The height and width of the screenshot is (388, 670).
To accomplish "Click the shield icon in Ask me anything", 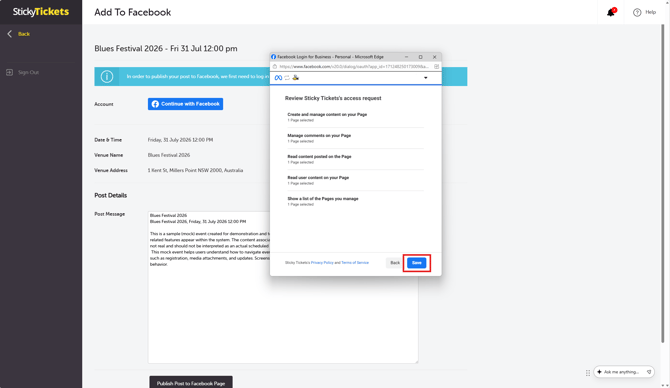I will (649, 372).
